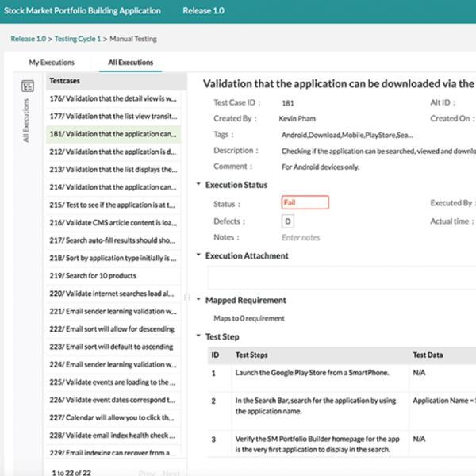Open the Stock Market Portfolio Building Application project

[83, 11]
